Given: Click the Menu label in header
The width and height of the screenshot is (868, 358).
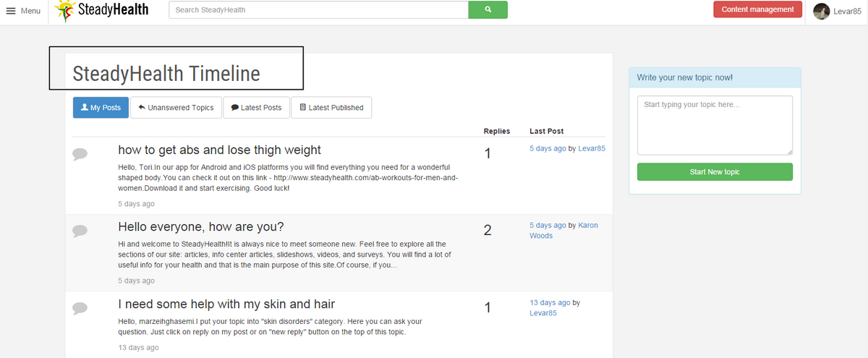Looking at the screenshot, I should (x=30, y=11).
